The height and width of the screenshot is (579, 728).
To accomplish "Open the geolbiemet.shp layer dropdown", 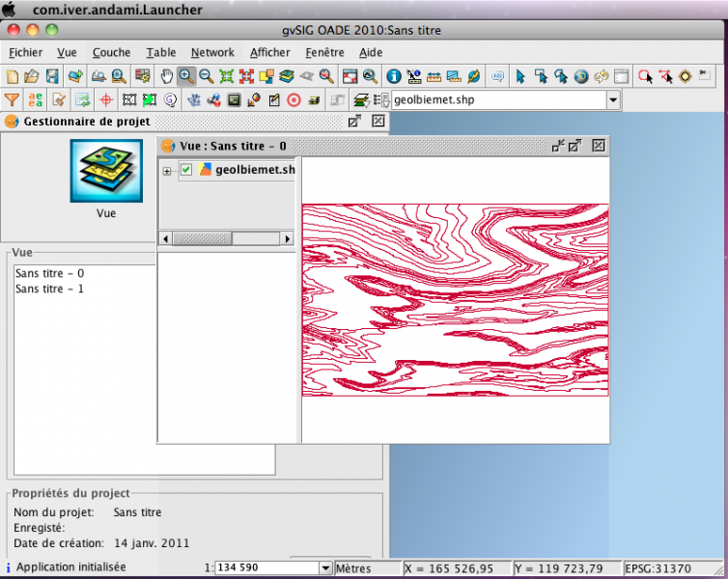I will coord(613,99).
